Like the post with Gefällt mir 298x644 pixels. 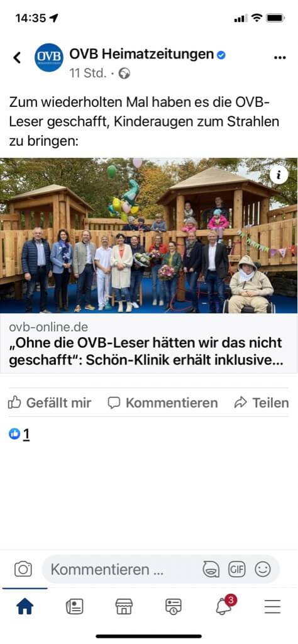click(50, 402)
